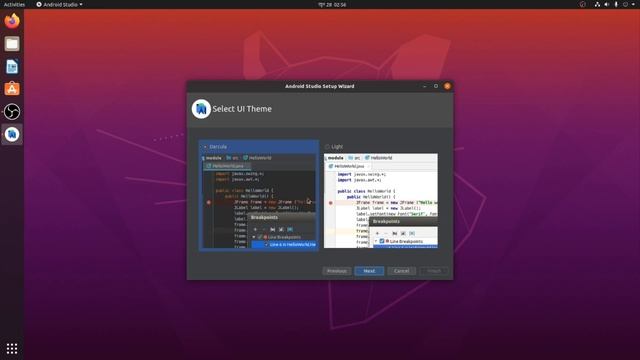Open Firefox from the dock
This screenshot has height=360, width=640.
click(12, 21)
